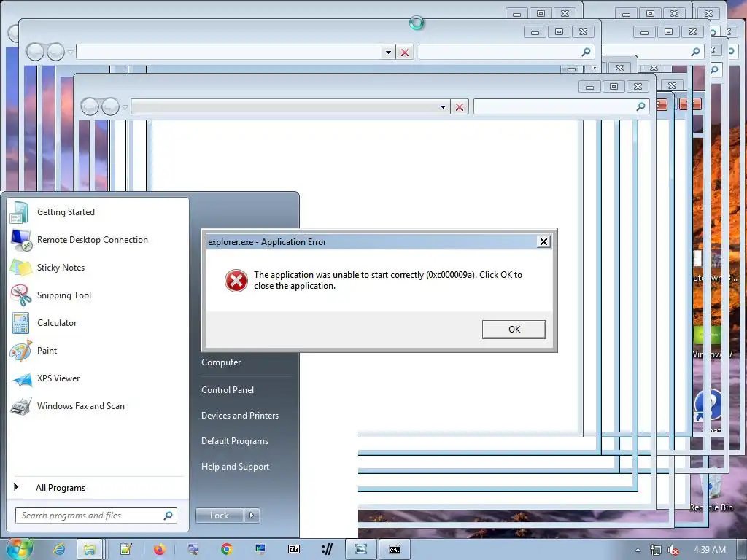This screenshot has height=560, width=747.
Task: Click red X stop button in front Explorer window
Action: (x=460, y=106)
